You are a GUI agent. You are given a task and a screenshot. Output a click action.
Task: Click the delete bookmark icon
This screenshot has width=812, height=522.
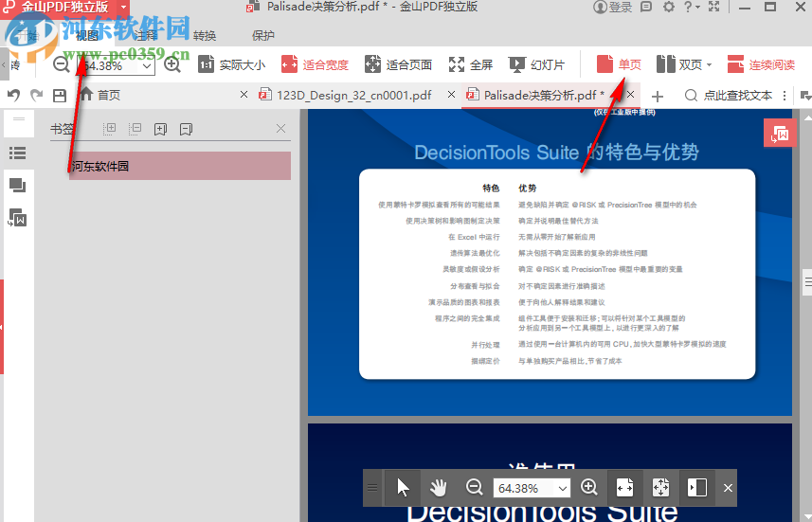click(x=186, y=129)
